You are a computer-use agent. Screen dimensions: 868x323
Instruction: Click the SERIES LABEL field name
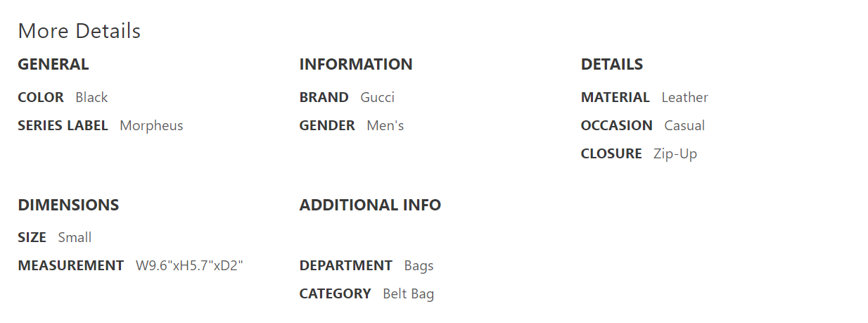pos(63,125)
